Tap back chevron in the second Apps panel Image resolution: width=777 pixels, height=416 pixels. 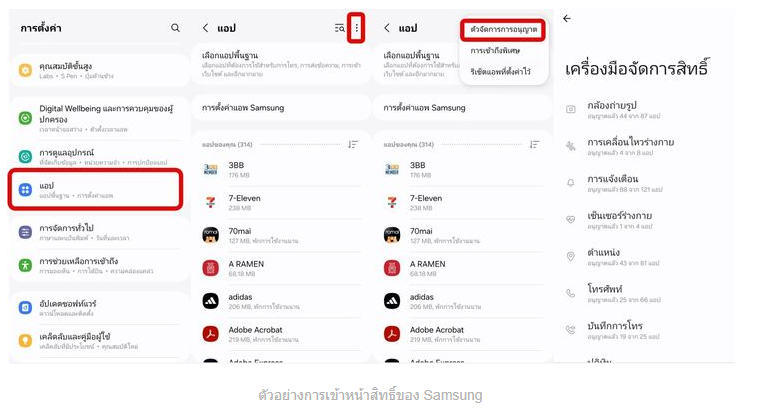click(206, 28)
